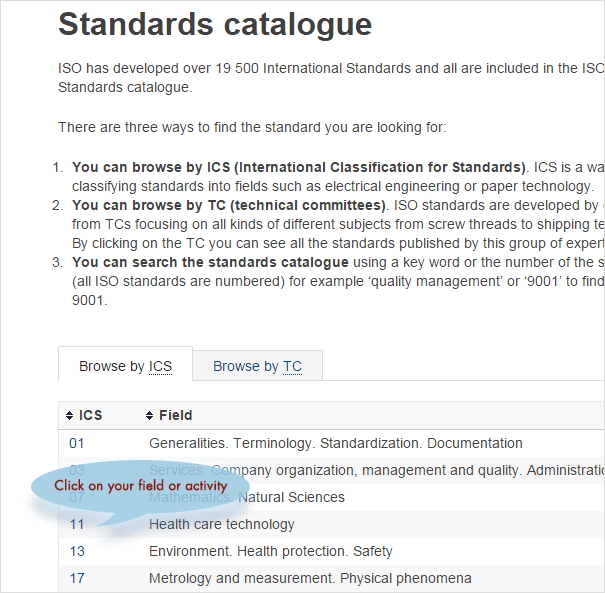Select ICS code 17 in the table
The image size is (605, 593).
77,578
